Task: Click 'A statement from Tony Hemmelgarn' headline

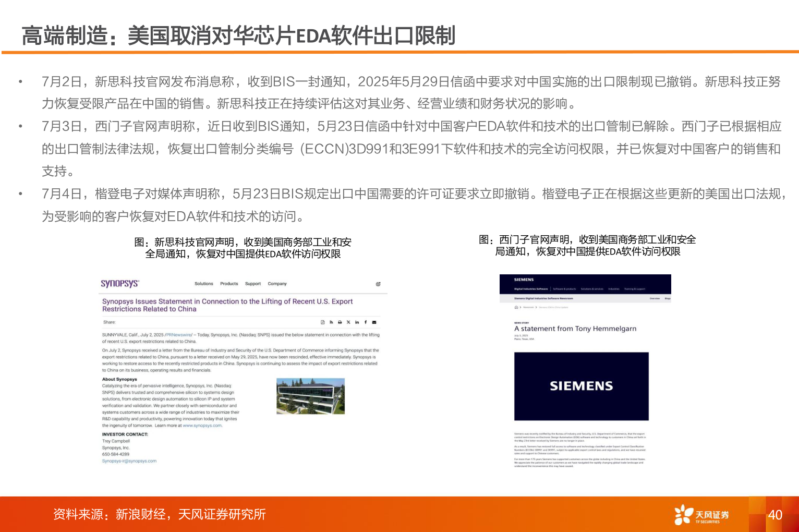Action: [575, 329]
